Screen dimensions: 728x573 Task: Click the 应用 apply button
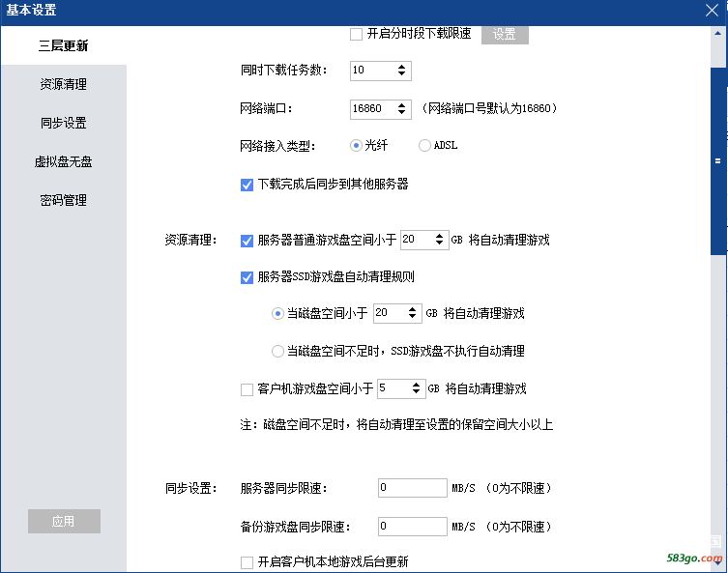click(x=64, y=521)
